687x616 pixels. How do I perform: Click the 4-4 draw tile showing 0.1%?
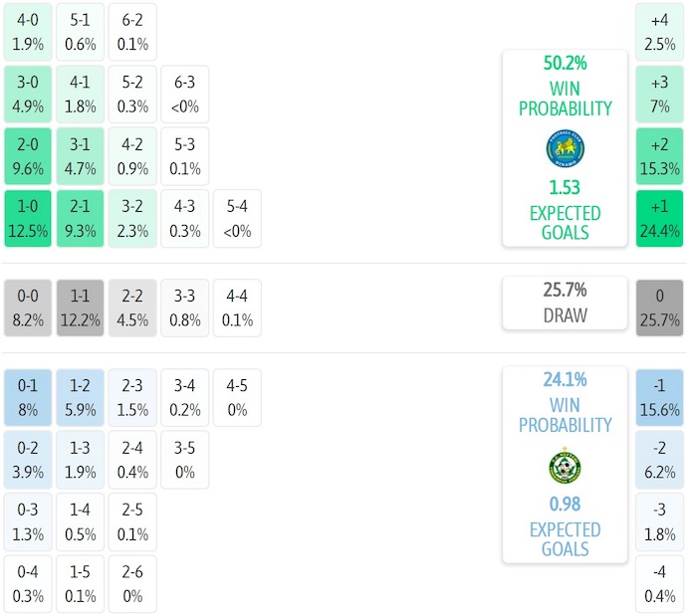(238, 308)
